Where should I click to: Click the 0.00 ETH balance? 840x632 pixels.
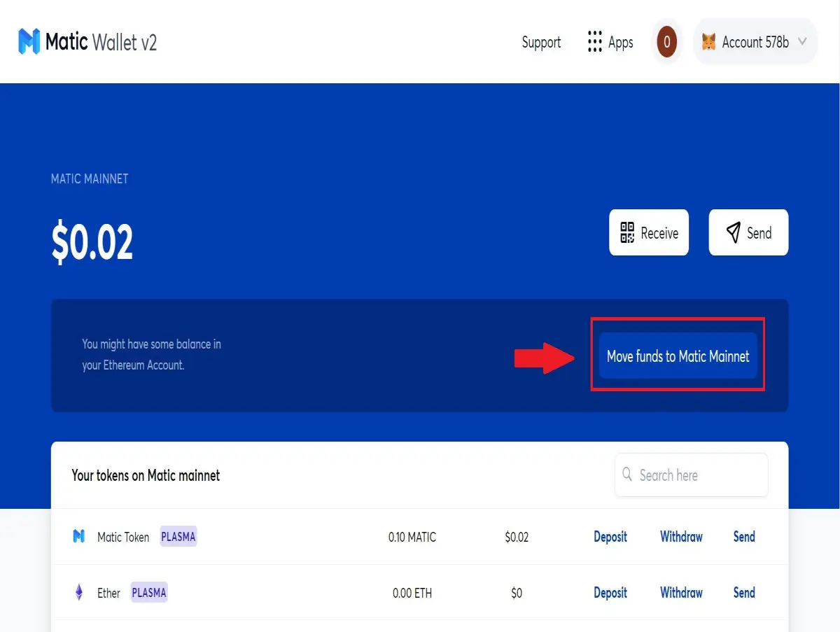pyautogui.click(x=412, y=594)
